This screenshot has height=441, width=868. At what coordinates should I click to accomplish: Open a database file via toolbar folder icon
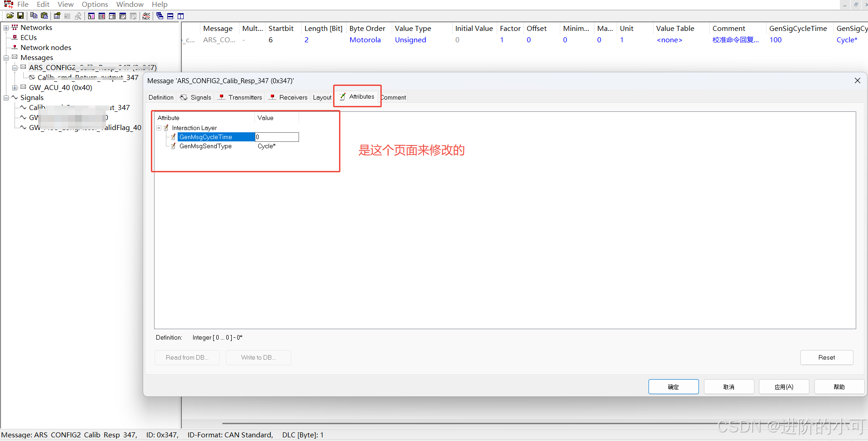[10, 16]
